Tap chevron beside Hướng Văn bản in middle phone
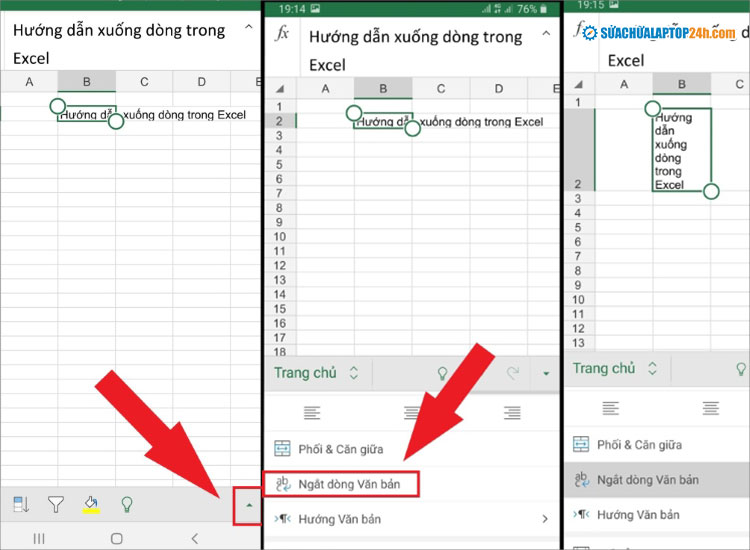 pyautogui.click(x=545, y=519)
